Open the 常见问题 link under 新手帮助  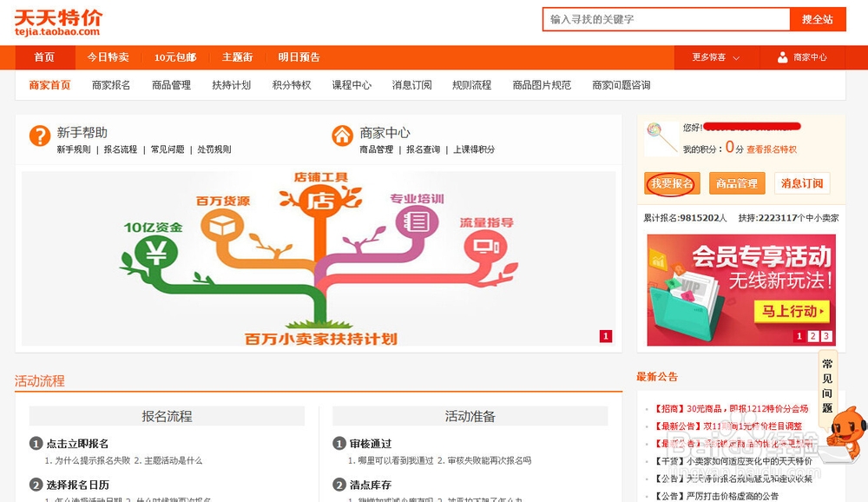click(168, 149)
